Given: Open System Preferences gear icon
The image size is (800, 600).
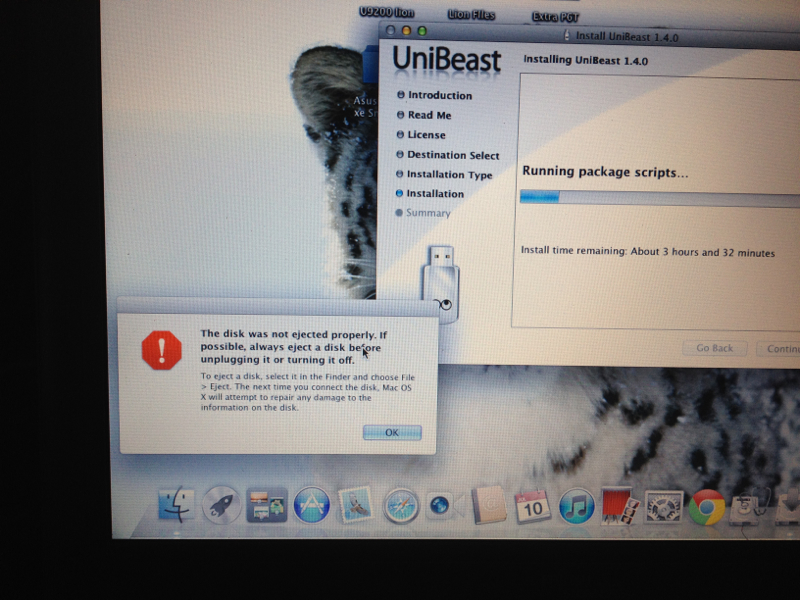Looking at the screenshot, I should 663,507.
